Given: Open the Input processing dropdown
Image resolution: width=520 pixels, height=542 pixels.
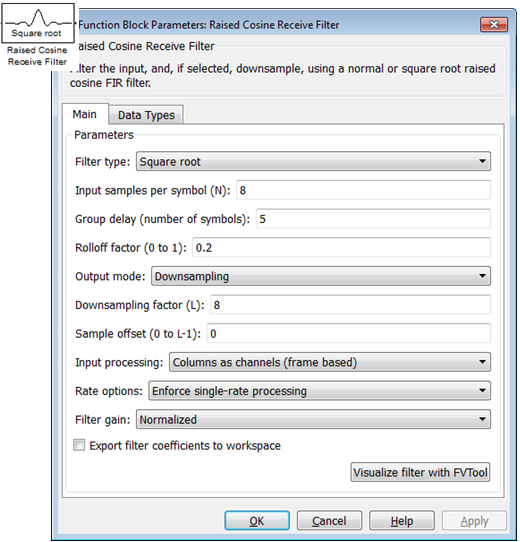Looking at the screenshot, I should coord(330,362).
